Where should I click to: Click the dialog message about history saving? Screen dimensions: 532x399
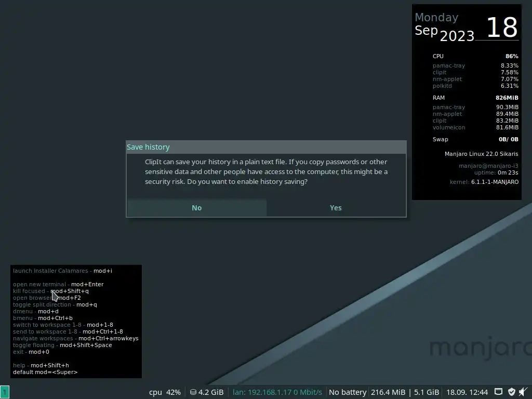point(266,171)
